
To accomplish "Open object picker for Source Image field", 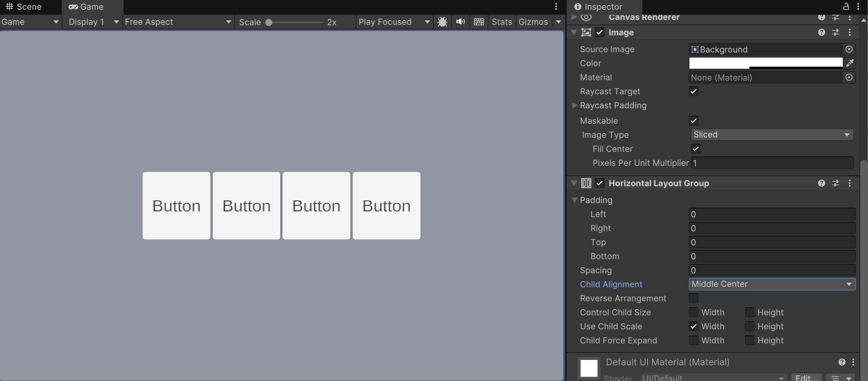I will point(849,49).
